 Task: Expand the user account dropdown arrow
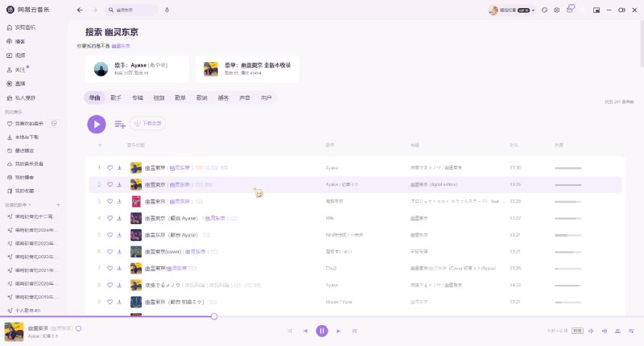tap(533, 10)
